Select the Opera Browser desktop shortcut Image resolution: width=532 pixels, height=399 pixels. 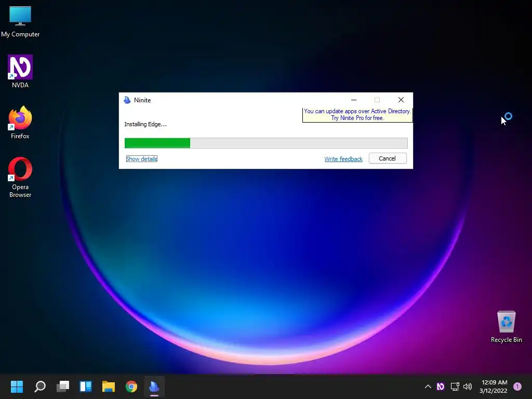pyautogui.click(x=20, y=177)
